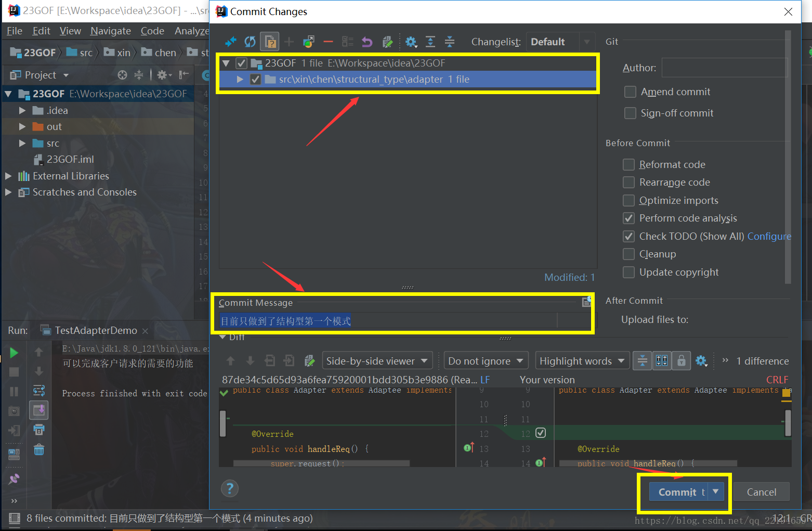Viewport: 812px width, 531px height.
Task: Collapse all changes in the tree
Action: (x=450, y=42)
